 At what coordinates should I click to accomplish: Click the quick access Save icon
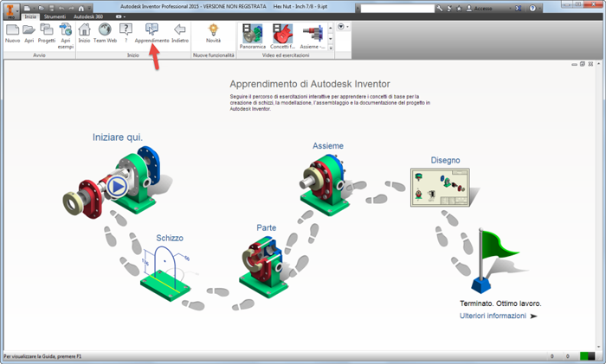(52, 8)
